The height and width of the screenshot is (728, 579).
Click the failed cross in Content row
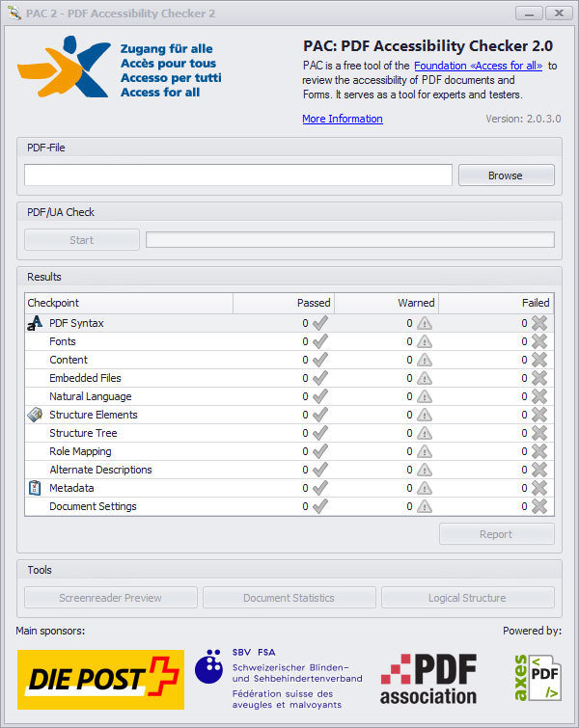click(x=539, y=360)
